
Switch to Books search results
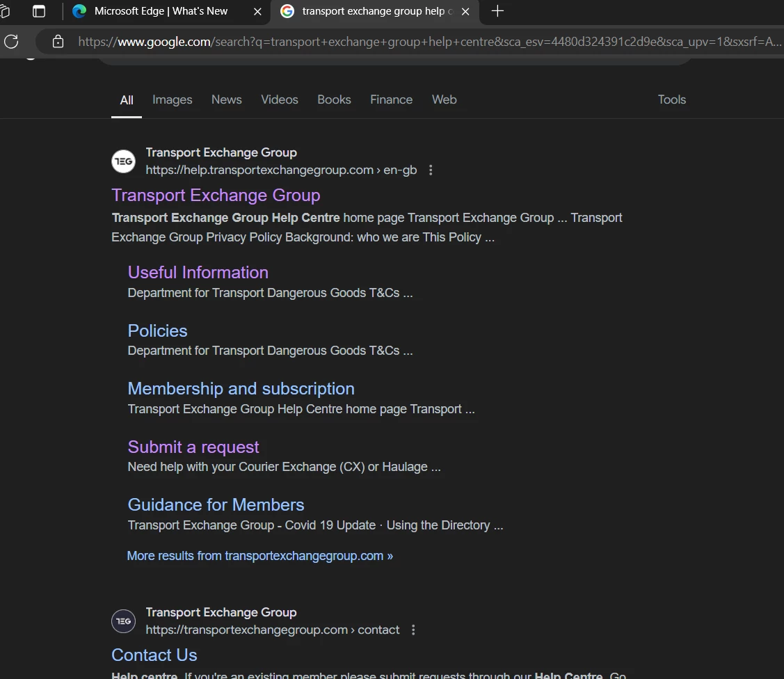click(x=334, y=99)
